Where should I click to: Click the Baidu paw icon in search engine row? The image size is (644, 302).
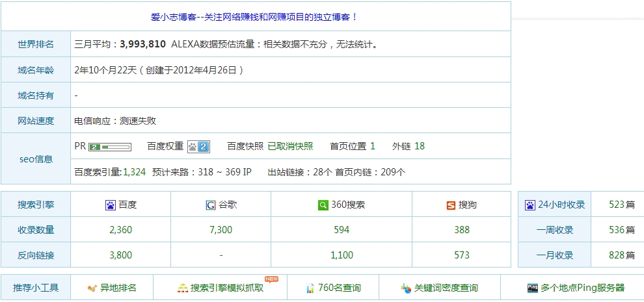click(x=111, y=205)
